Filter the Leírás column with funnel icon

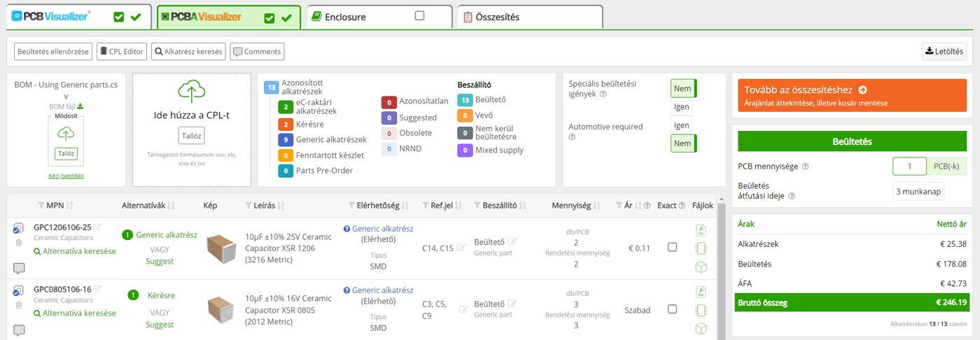click(249, 206)
